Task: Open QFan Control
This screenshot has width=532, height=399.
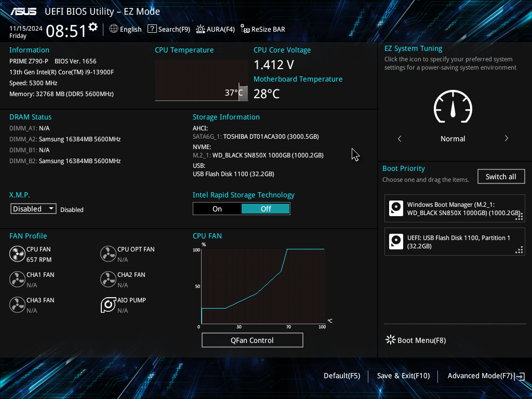Action: pos(252,340)
